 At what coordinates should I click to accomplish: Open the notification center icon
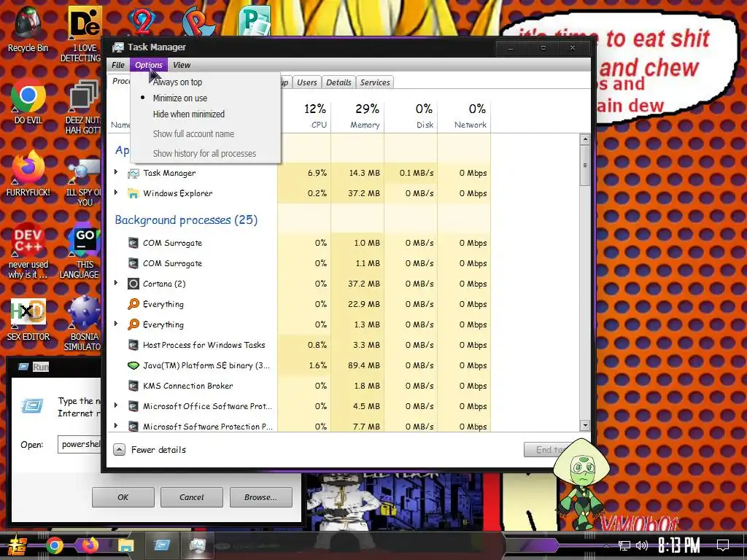point(723,545)
